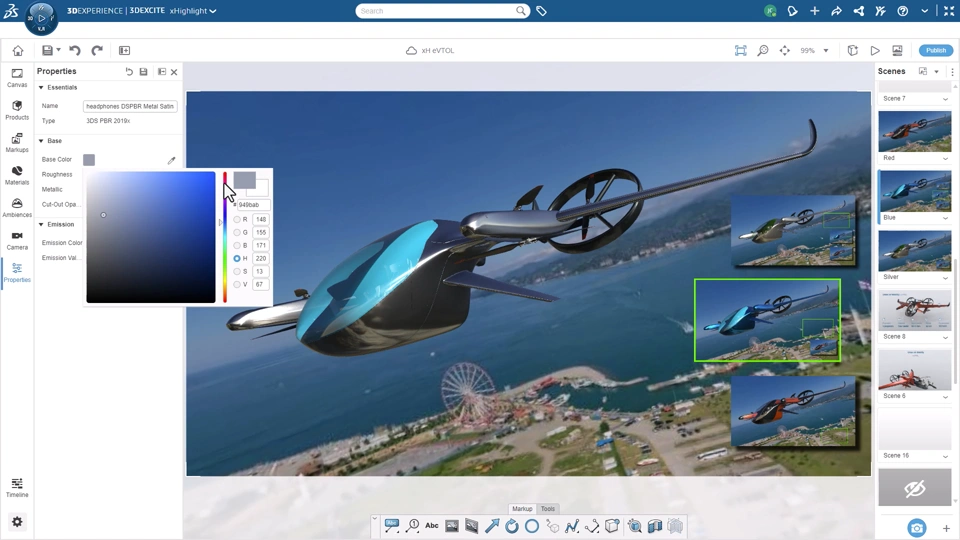Select the Properties sidebar tab
The image size is (960, 540).
[17, 272]
